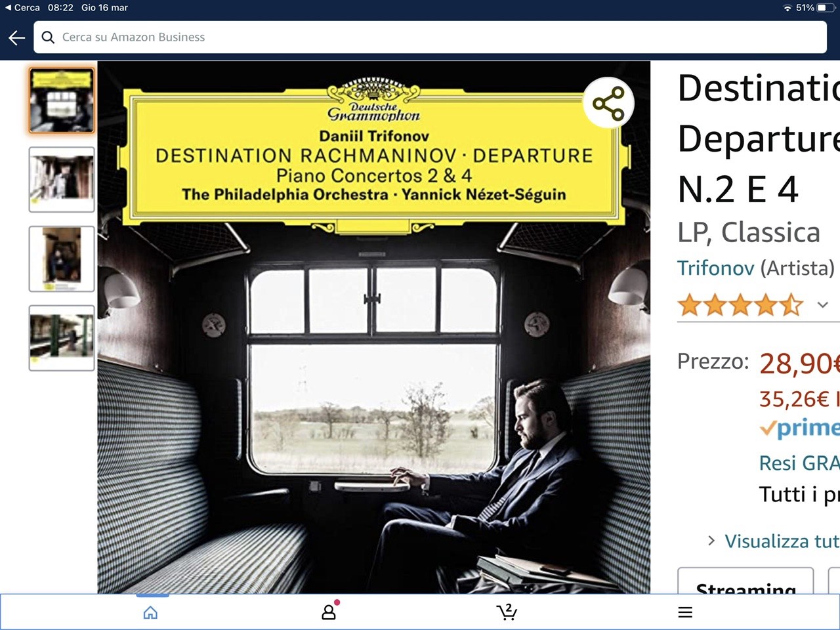840x630 pixels.
Task: Tap the back arrow icon
Action: point(17,37)
